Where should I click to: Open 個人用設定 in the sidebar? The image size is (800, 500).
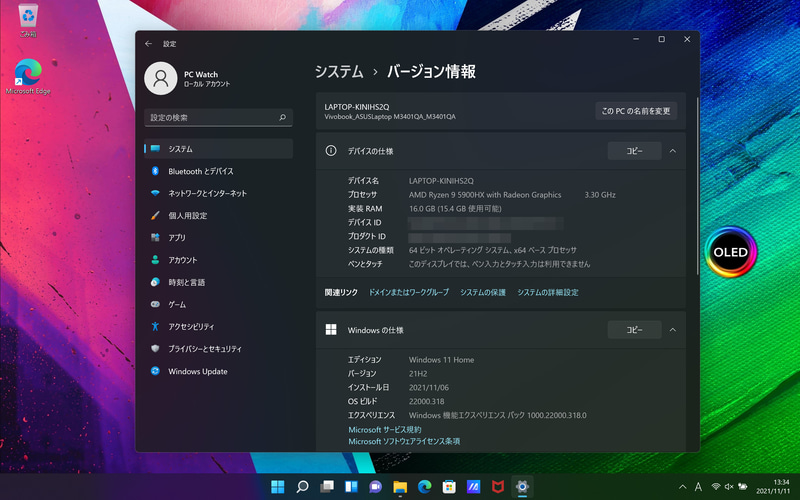(218, 215)
